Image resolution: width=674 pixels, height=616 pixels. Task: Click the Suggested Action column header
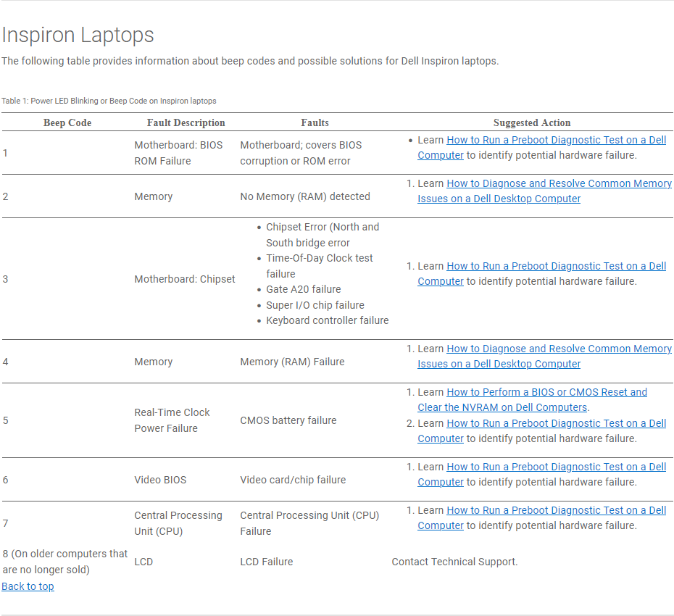532,122
